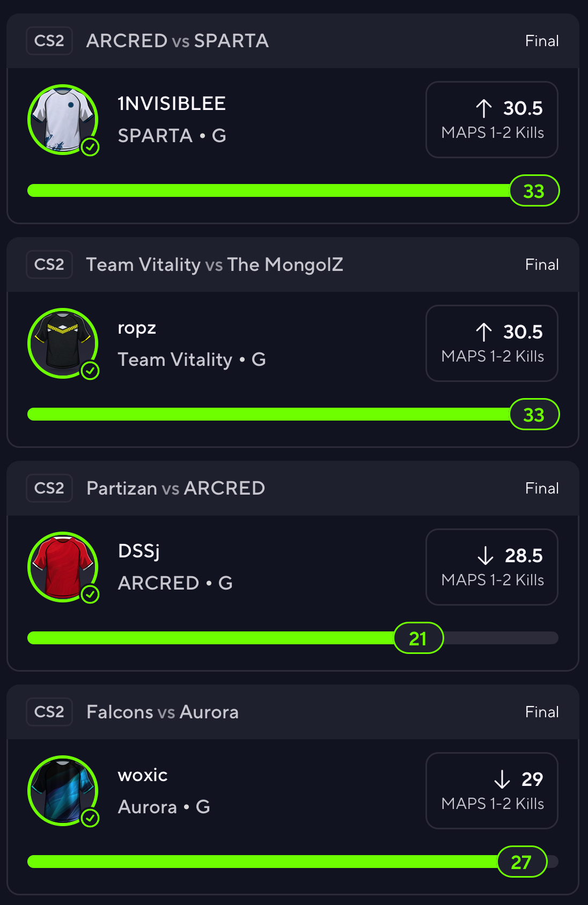Select the CS2 tag on Falcons vs Aurora
Viewport: 588px width, 905px height.
(49, 712)
